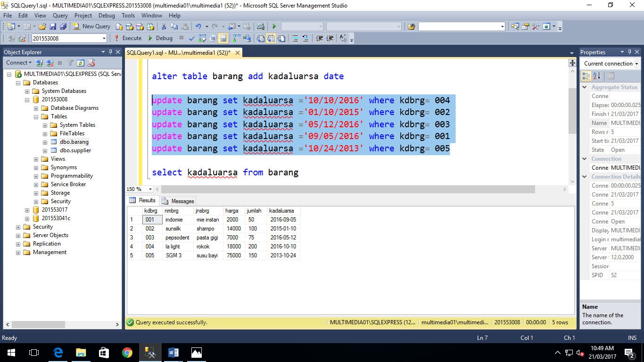The height and width of the screenshot is (362, 644).
Task: Click the Query Options icon
Action: 213,38
